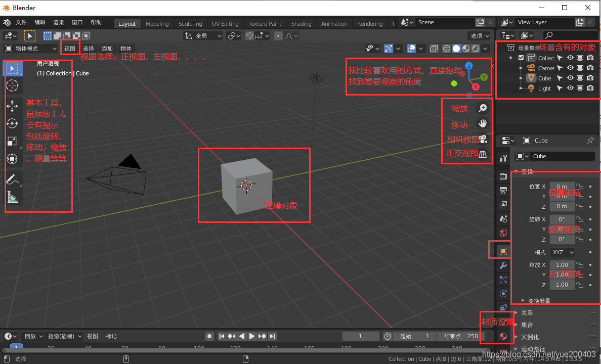Open the Edit menu
This screenshot has height=364, width=601.
pyautogui.click(x=40, y=22)
